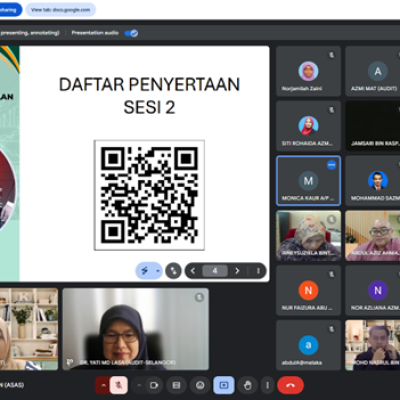Select NUR FAIZURA ABU participant tile
The image size is (400, 400).
click(x=309, y=290)
